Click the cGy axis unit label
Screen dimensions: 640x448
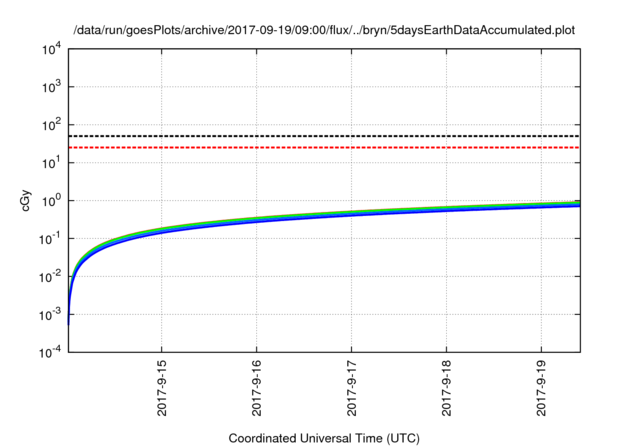pos(25,200)
